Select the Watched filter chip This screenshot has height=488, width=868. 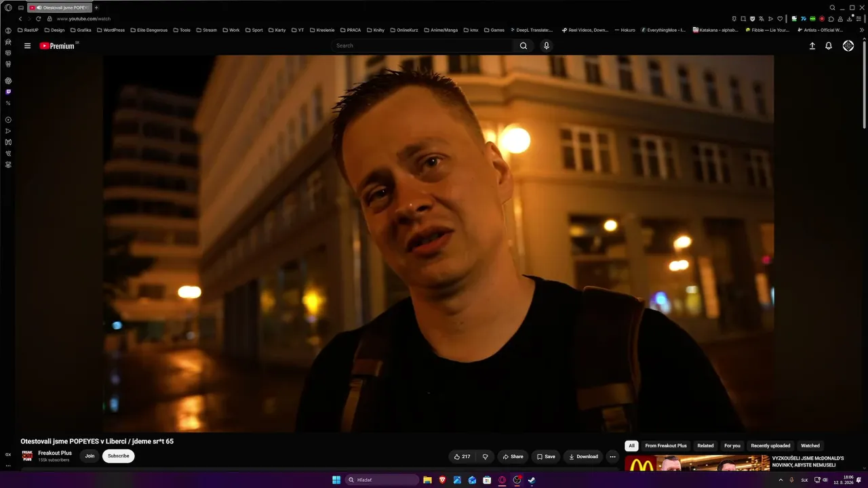tap(810, 446)
